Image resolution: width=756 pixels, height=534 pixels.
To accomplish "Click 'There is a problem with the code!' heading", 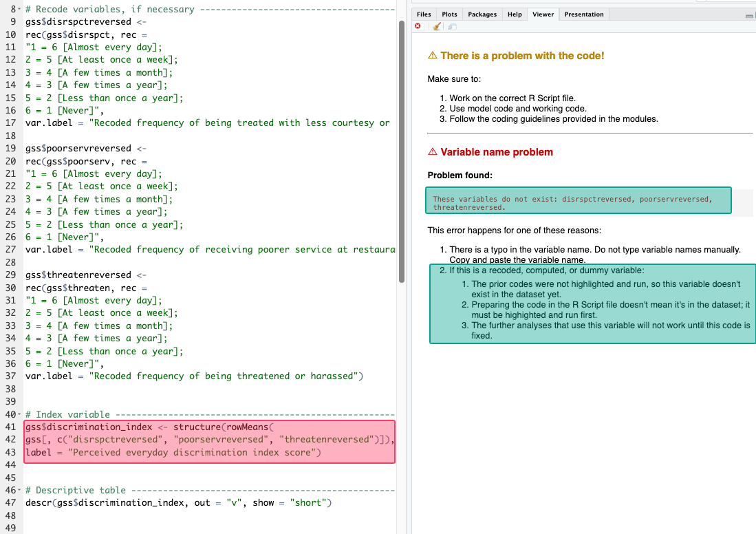I will pyautogui.click(x=522, y=56).
